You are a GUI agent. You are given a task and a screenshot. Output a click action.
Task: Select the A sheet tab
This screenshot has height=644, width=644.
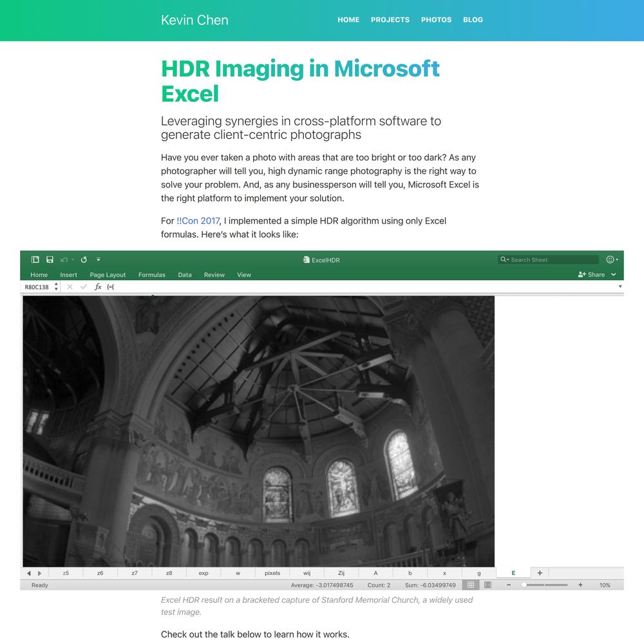376,573
